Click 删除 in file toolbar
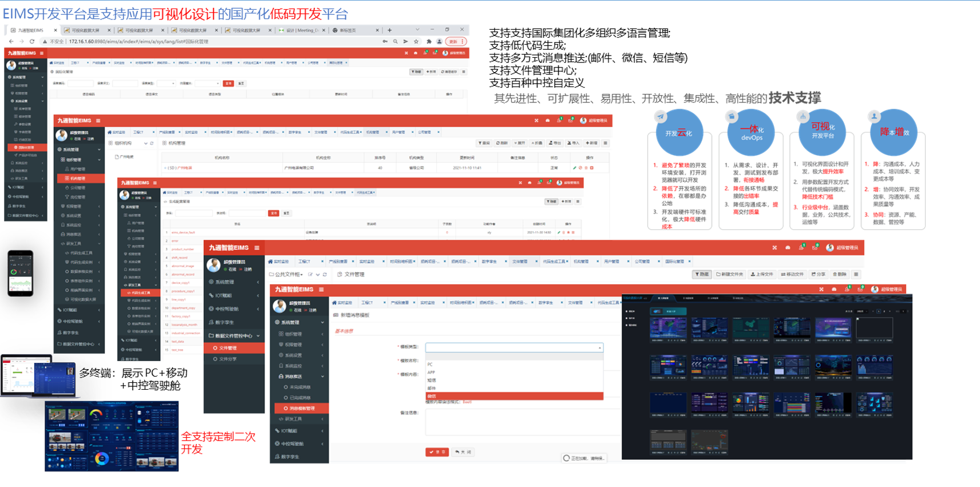The image size is (980, 487). tap(840, 274)
